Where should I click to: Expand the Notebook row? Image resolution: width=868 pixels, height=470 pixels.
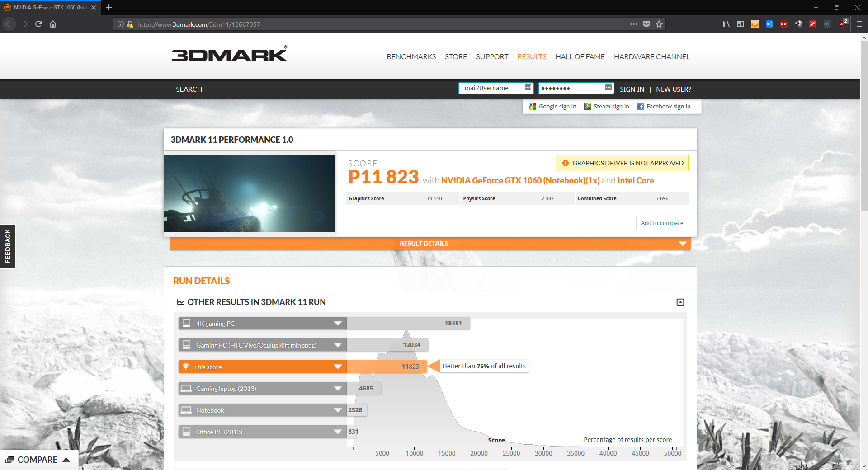click(262, 410)
